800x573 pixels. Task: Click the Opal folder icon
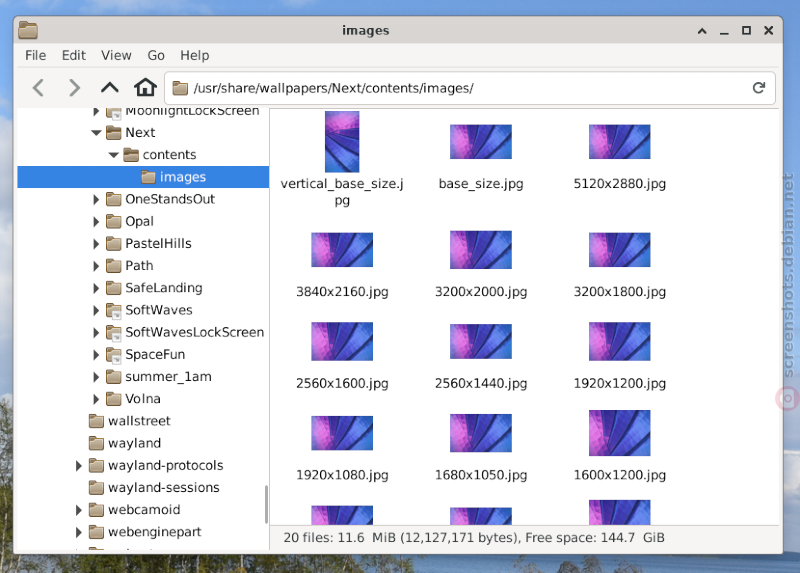113,221
